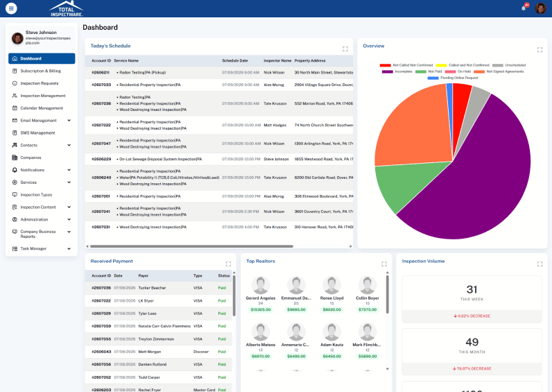Click the 49 This Month volume card
Viewport: 552px width, 392px height.
pyautogui.click(x=472, y=352)
